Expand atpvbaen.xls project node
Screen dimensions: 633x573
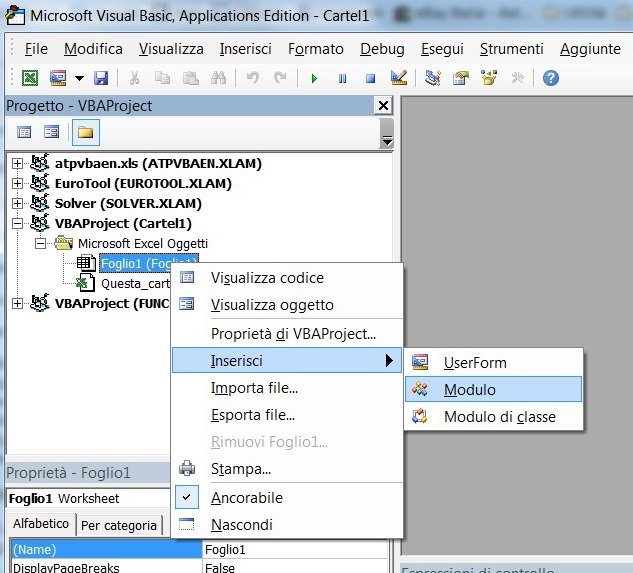pyautogui.click(x=17, y=164)
